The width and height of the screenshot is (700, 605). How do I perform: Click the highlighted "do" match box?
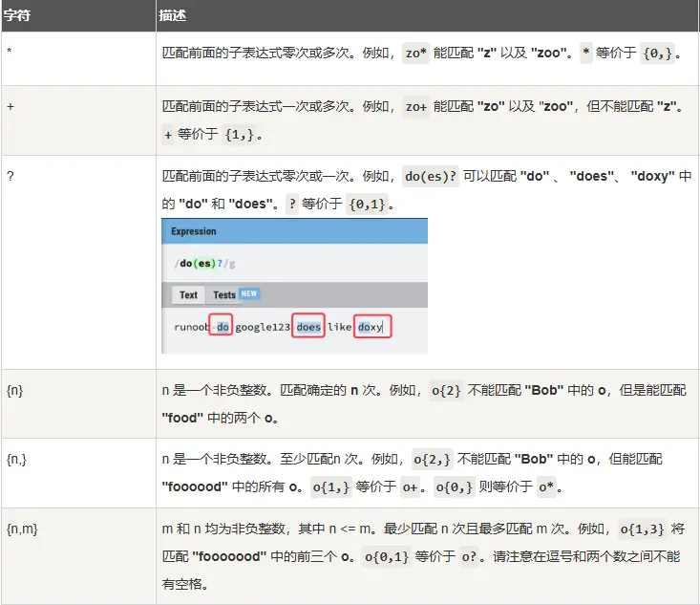[x=221, y=327]
